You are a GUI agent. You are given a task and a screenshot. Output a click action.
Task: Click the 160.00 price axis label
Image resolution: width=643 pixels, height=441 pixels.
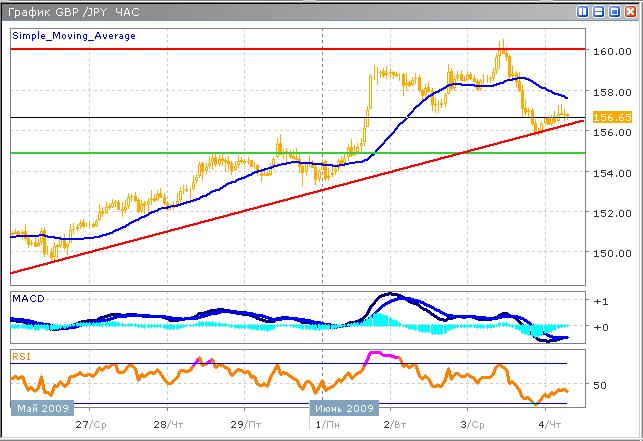coord(610,52)
